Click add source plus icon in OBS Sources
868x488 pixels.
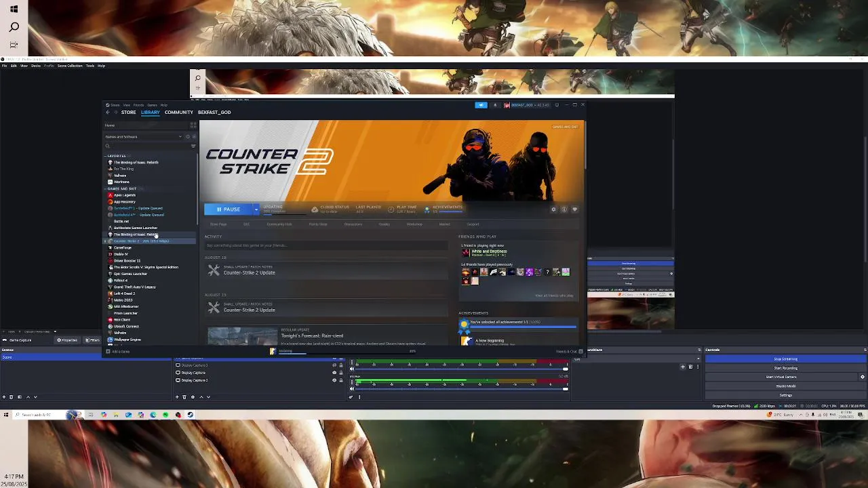177,396
